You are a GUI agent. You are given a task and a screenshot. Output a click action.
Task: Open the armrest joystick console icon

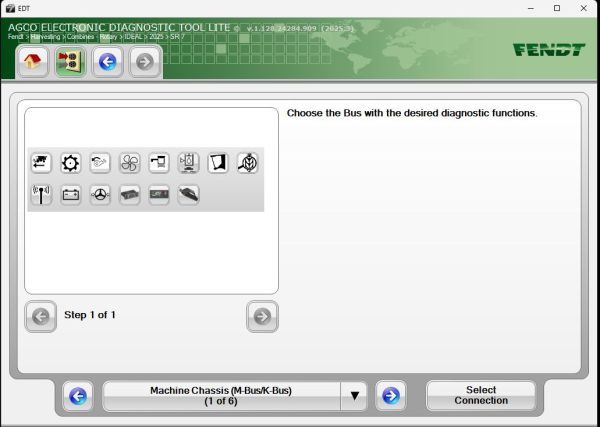click(189, 195)
